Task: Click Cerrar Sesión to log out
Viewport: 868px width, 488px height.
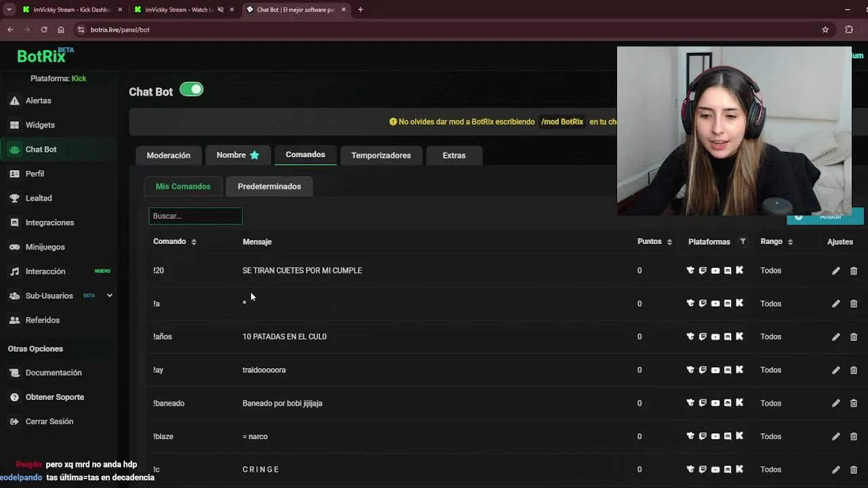Action: (x=49, y=422)
